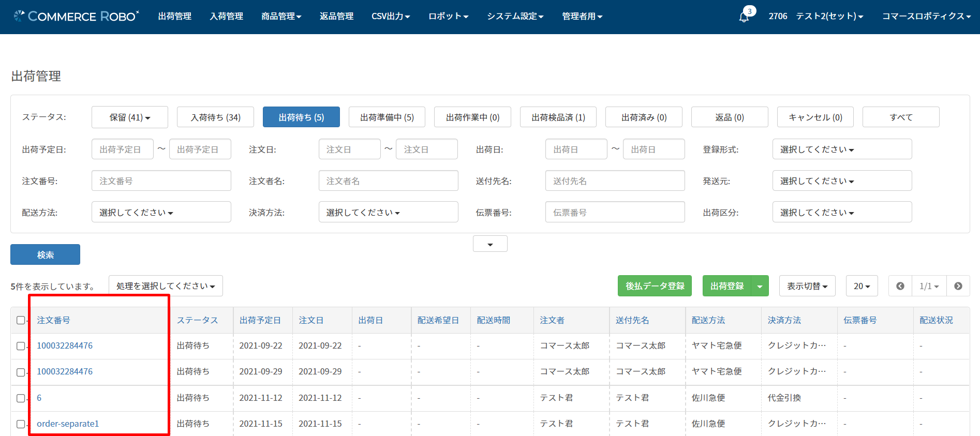This screenshot has height=436, width=980.
Task: Expand the 配送方法 select box
Action: pos(161,212)
